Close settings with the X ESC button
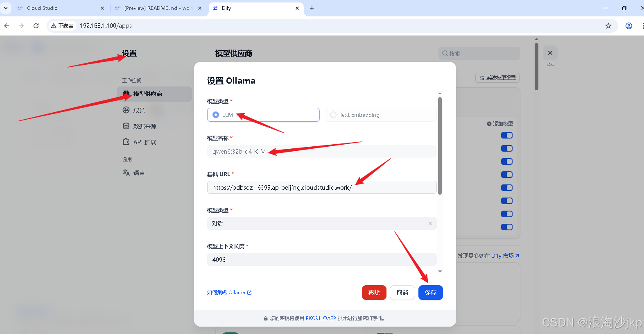The width and height of the screenshot is (644, 334). pos(550,53)
